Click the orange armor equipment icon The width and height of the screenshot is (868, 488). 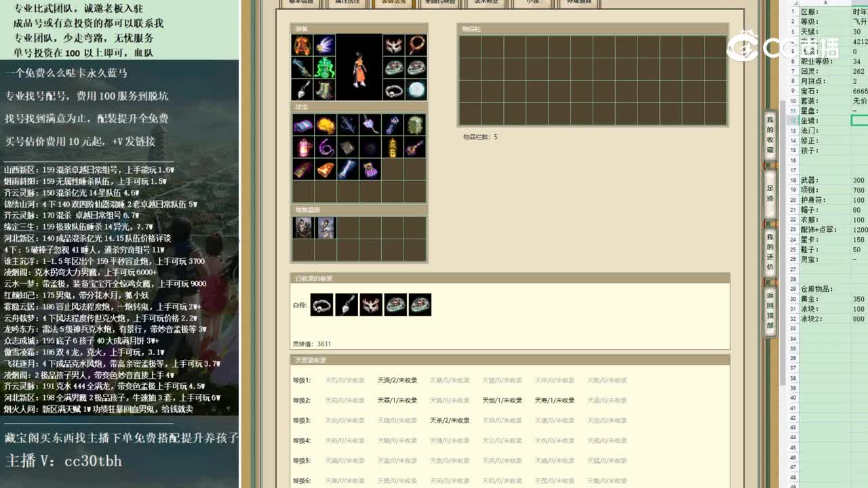click(x=302, y=45)
